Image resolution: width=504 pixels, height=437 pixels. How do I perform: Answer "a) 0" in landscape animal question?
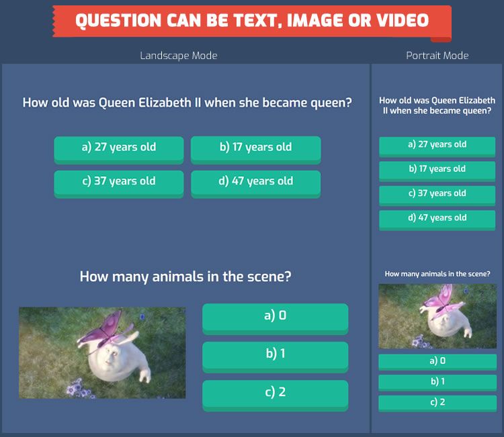[275, 316]
